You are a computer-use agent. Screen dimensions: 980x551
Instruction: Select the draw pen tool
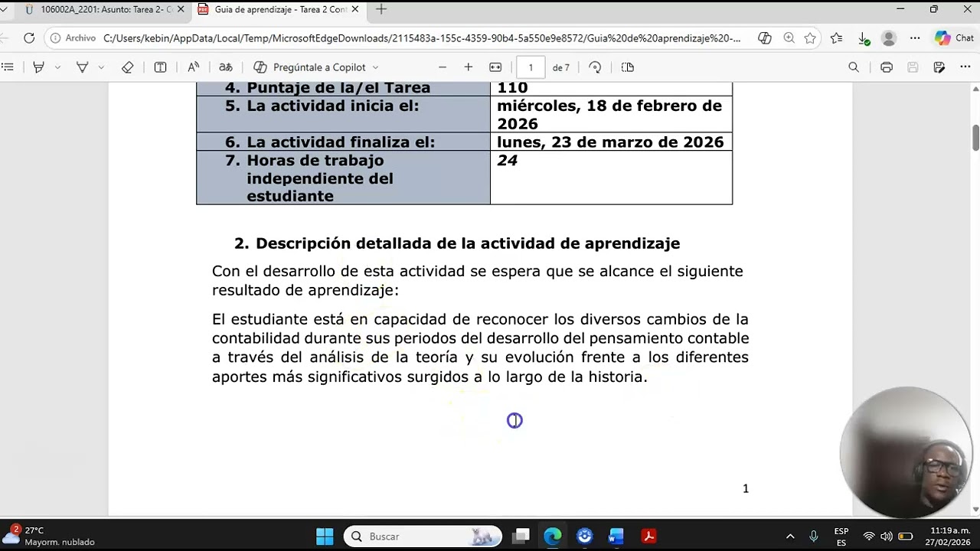82,67
